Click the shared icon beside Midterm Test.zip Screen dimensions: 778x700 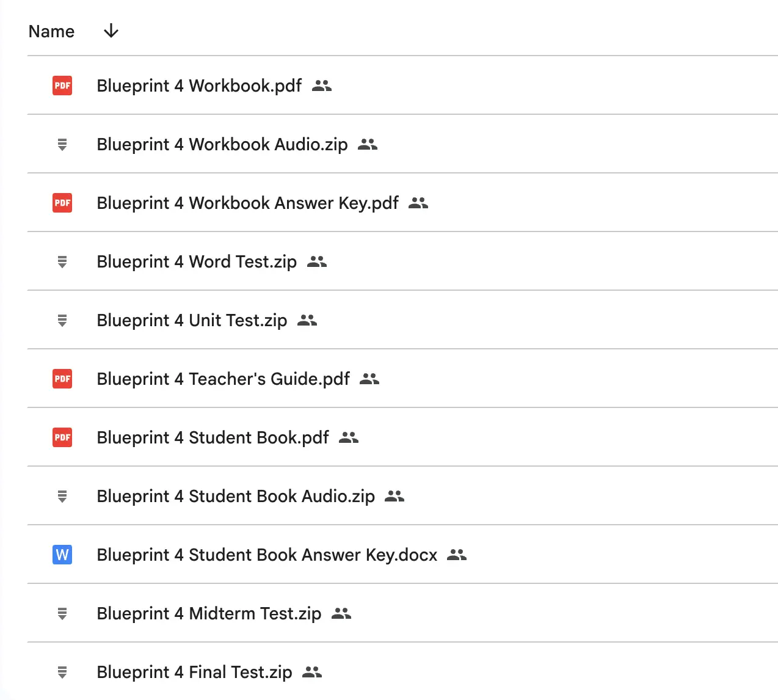point(341,613)
